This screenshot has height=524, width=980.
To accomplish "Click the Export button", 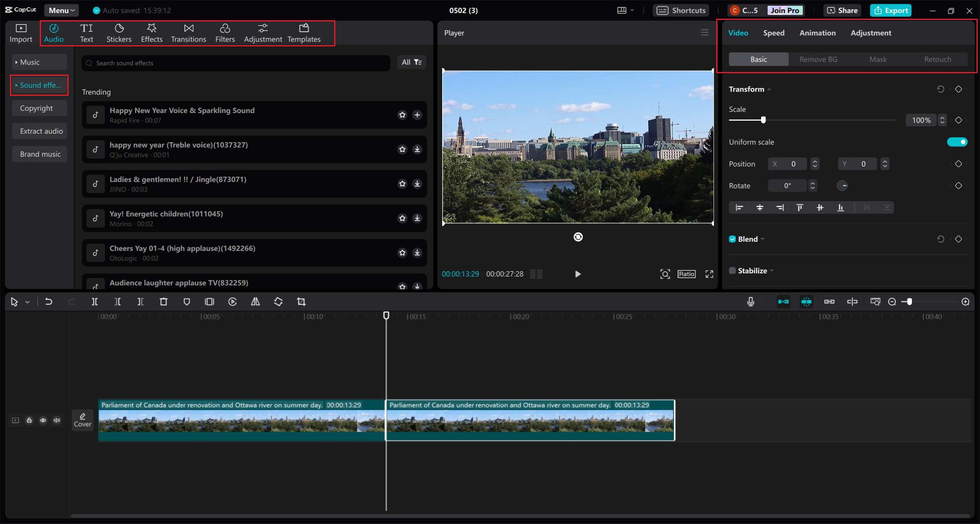I will point(891,10).
